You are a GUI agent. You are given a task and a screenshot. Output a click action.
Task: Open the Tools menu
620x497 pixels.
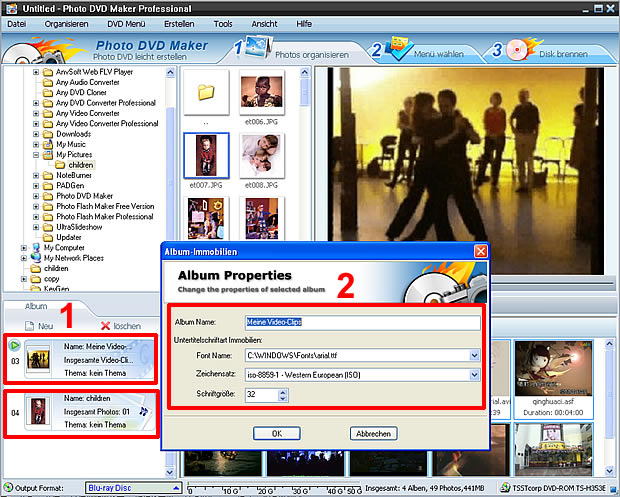tap(223, 24)
